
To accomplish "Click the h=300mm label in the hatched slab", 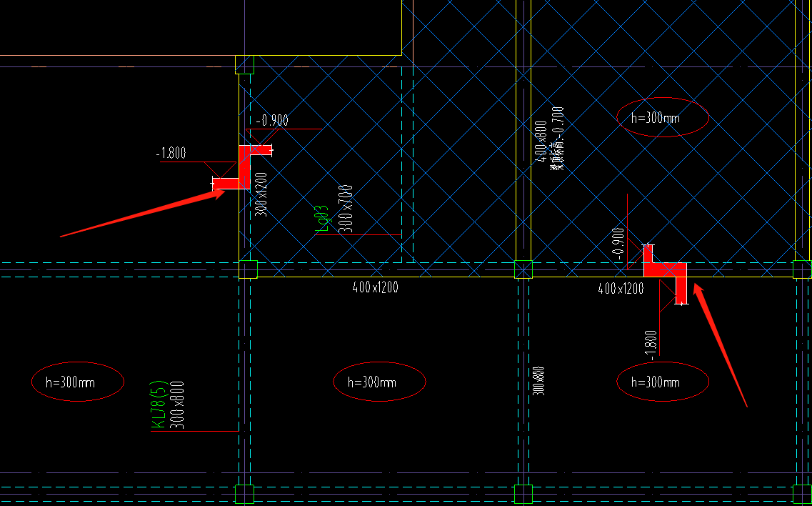I will [x=655, y=118].
